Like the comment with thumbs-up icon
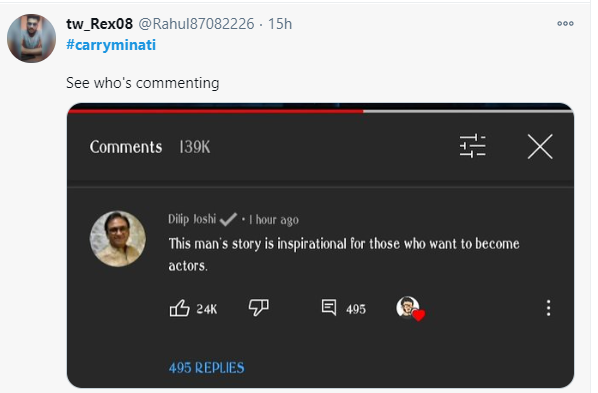 point(179,308)
